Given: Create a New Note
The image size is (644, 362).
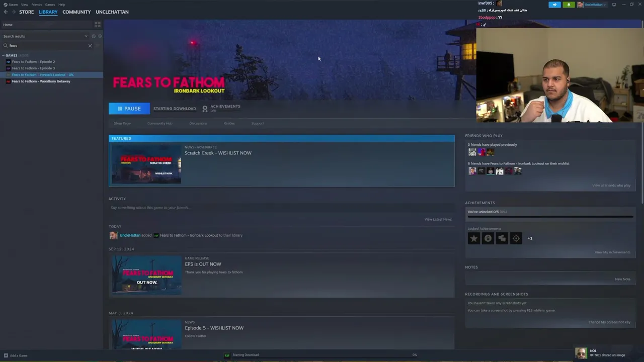Looking at the screenshot, I should click(622, 279).
